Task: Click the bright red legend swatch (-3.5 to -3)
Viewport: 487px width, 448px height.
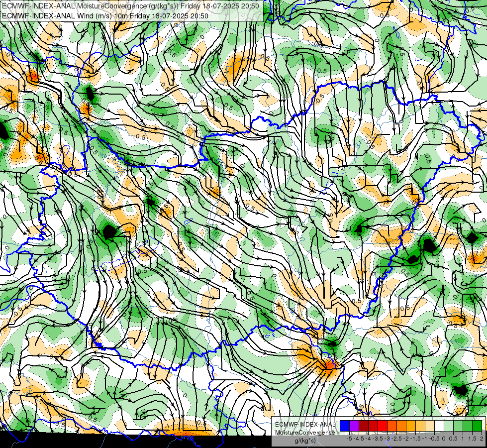Action: point(383,426)
